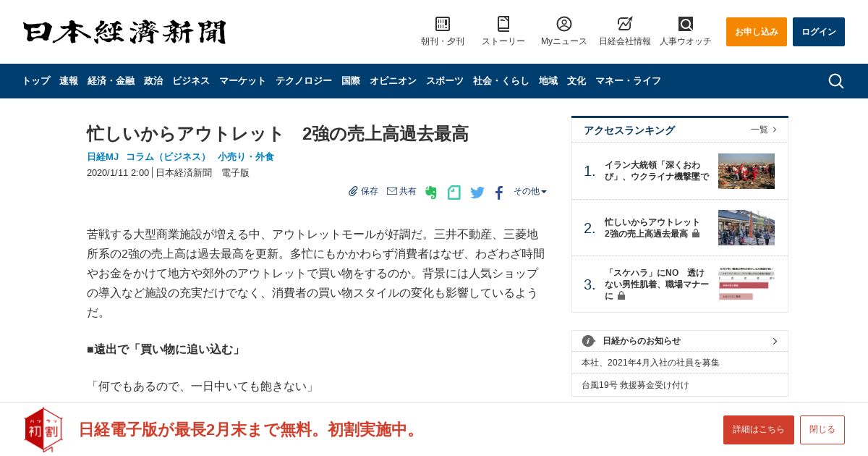This screenshot has width=868, height=456.
Task: Open 小売り・外食 tag link
Action: 246,156
